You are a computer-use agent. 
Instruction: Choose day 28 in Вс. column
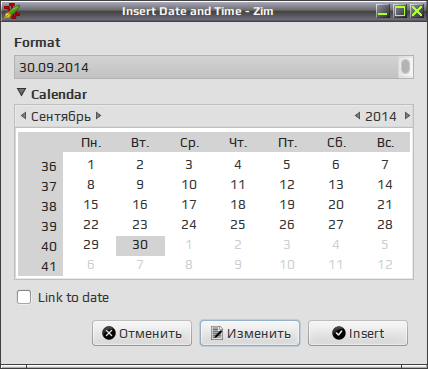385,225
